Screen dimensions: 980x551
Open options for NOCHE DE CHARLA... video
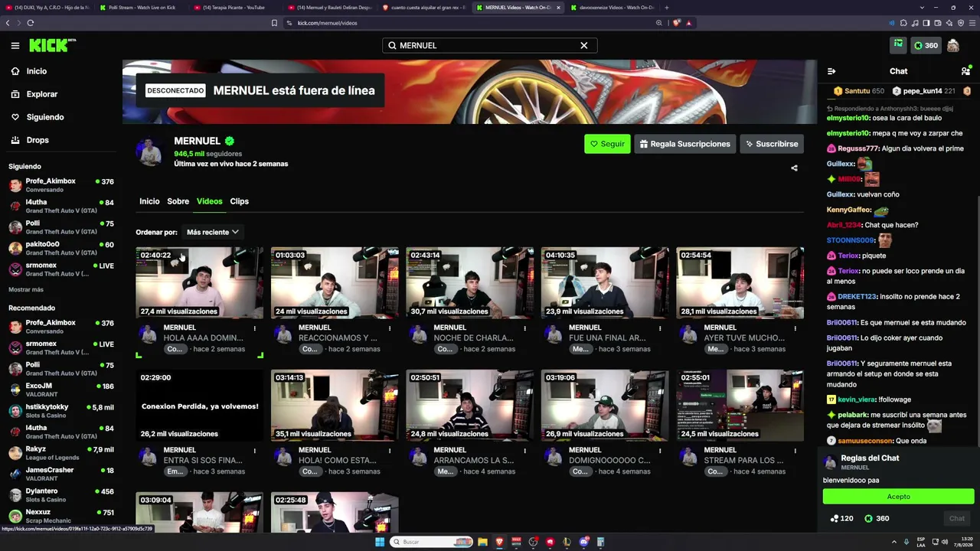(524, 328)
